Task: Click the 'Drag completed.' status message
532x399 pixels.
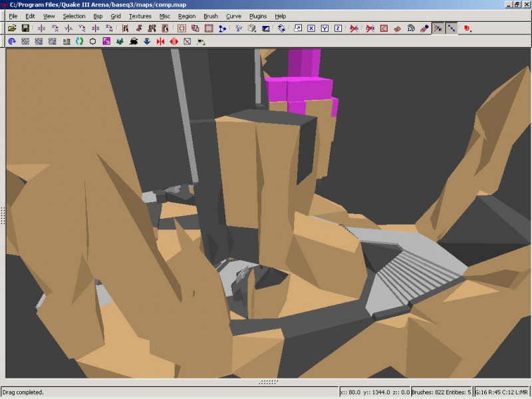Action: (23, 392)
